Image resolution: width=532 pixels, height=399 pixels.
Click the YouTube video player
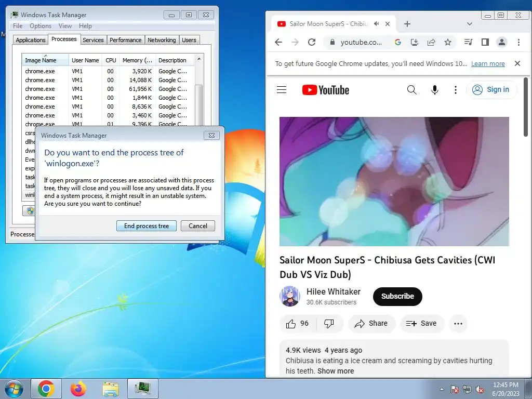coord(394,181)
